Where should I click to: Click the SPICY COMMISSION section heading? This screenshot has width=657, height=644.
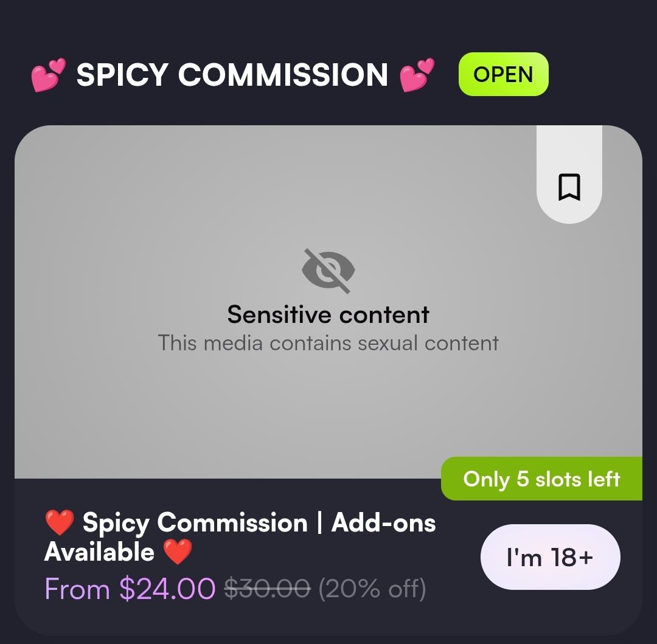click(232, 75)
